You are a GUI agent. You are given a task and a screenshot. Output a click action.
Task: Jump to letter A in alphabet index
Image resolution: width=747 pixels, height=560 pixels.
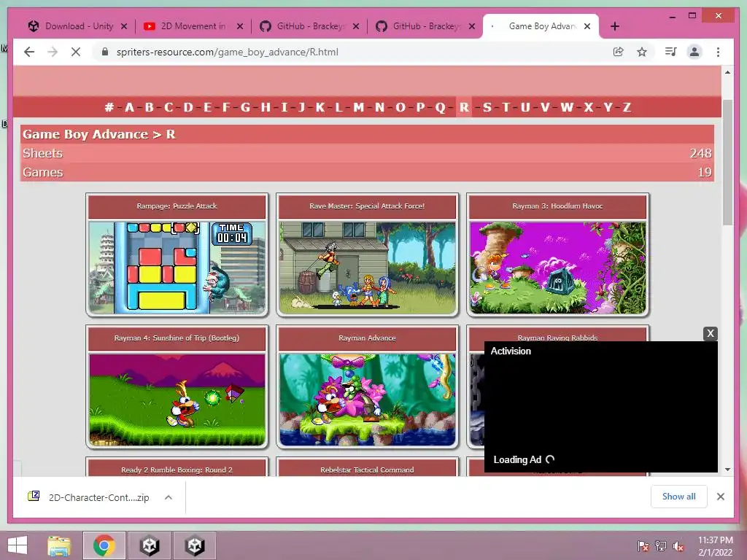coord(129,107)
